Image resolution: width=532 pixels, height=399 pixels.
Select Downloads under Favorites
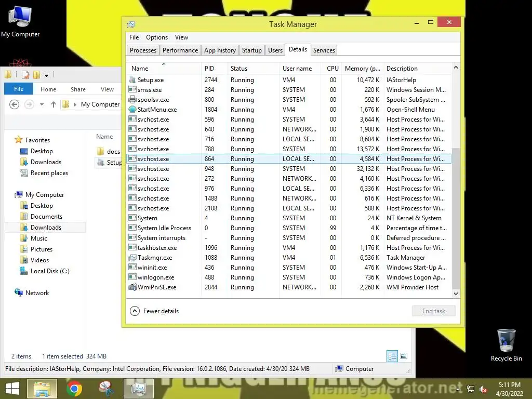(x=42, y=162)
